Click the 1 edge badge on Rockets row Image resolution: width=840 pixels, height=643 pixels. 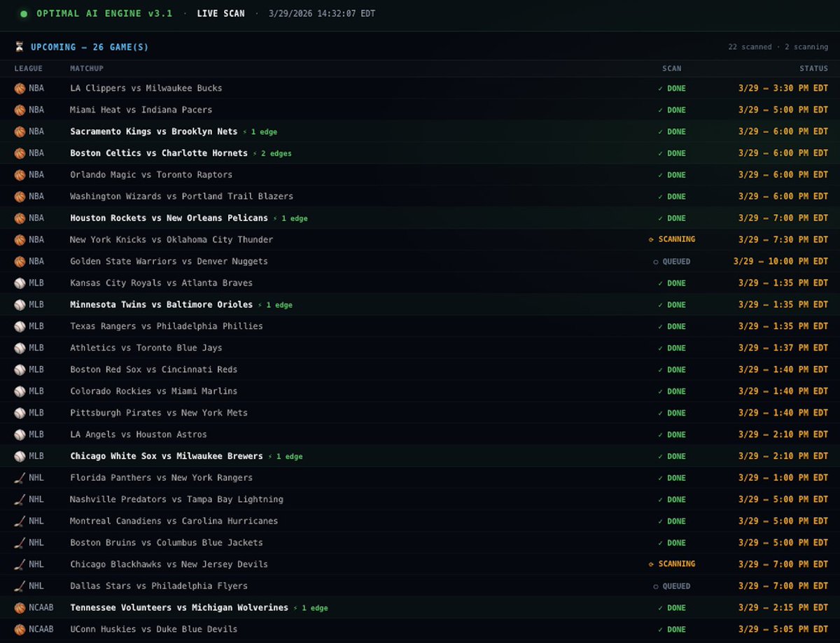pos(290,218)
